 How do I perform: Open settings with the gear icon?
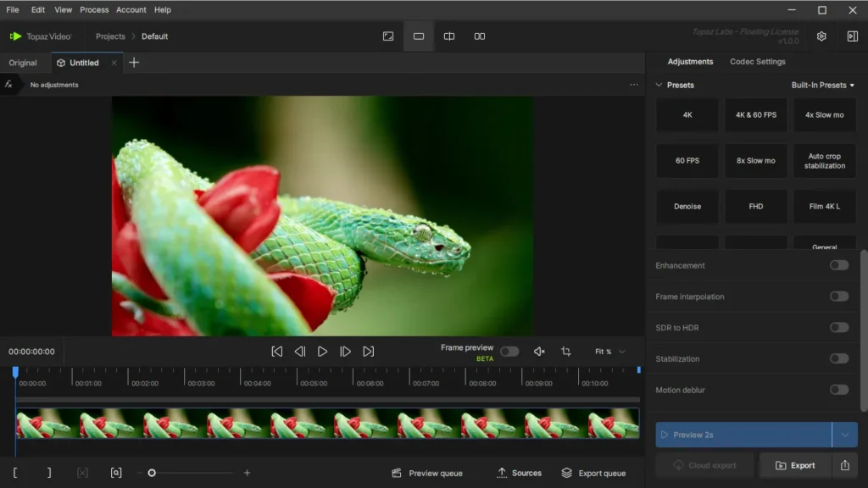click(821, 36)
